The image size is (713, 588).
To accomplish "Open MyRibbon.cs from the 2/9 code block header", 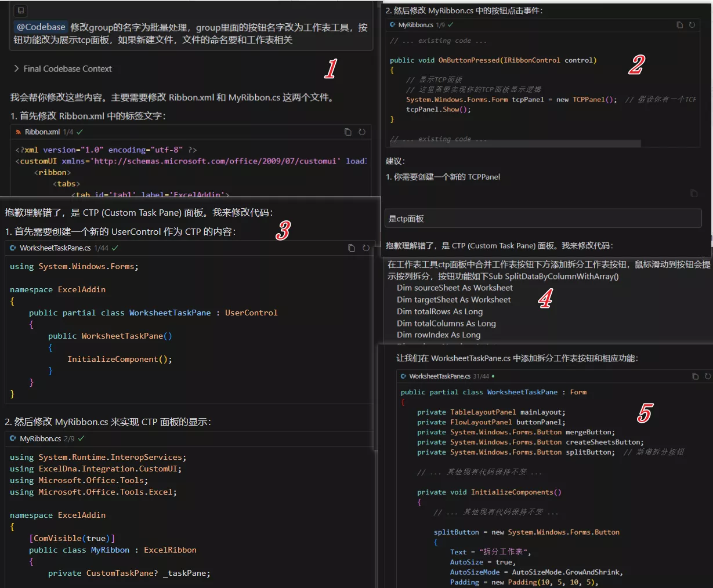I will 41,439.
